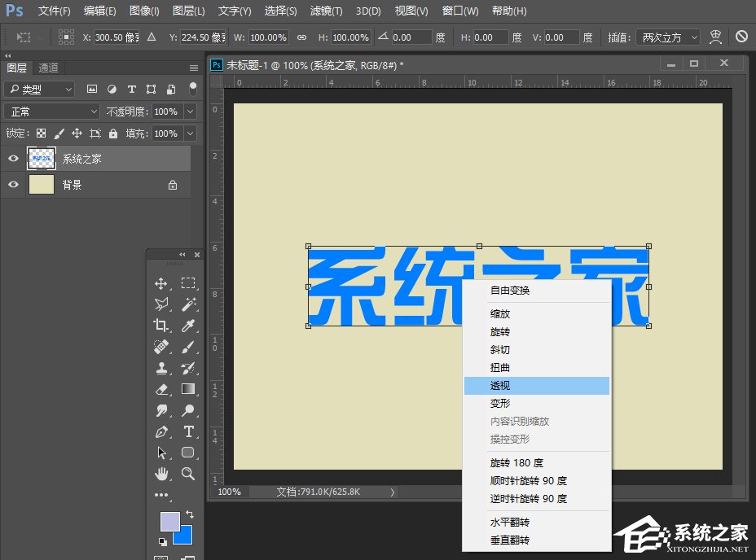The height and width of the screenshot is (560, 756).
Task: Choose the Zoom tool
Action: 187,472
